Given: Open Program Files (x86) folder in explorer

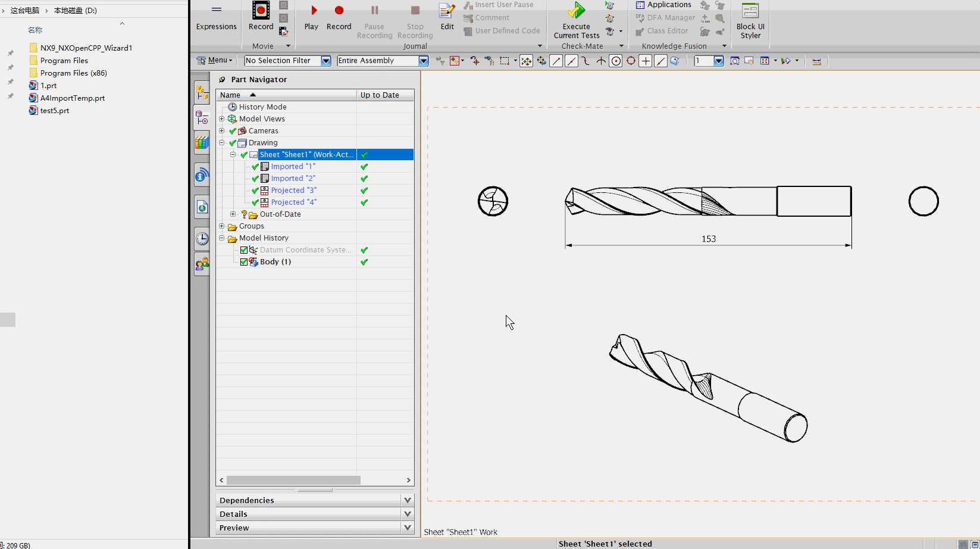Looking at the screenshot, I should click(74, 73).
